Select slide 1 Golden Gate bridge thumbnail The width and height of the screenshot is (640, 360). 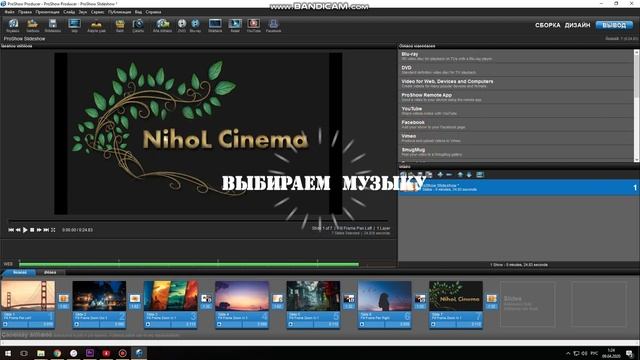click(x=28, y=296)
